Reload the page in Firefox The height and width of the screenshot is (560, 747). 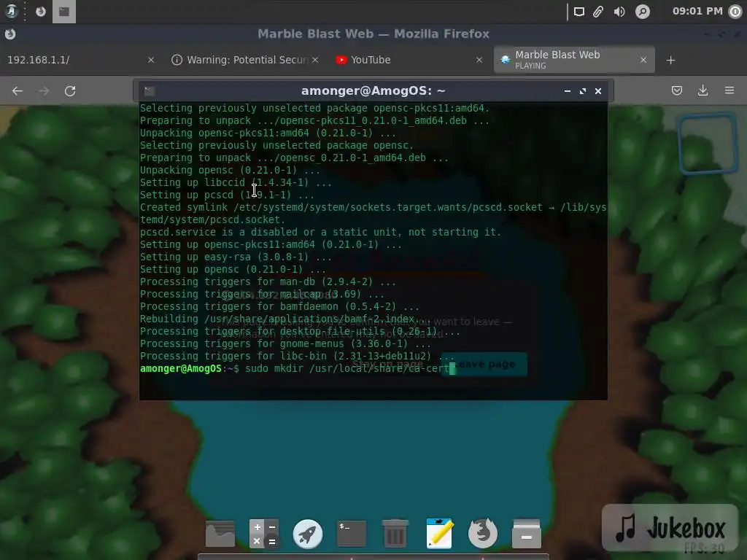coord(70,91)
